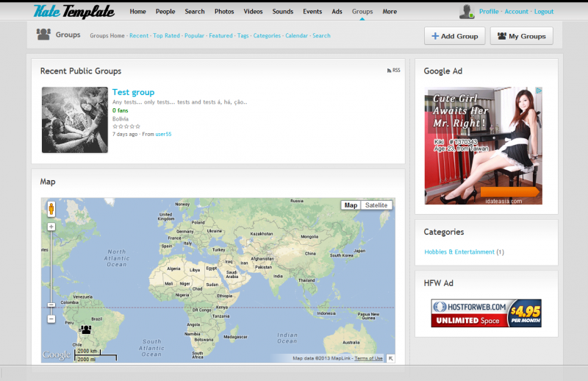This screenshot has width=588, height=381.
Task: Click the HostForWeb ad banner
Action: 486,313
